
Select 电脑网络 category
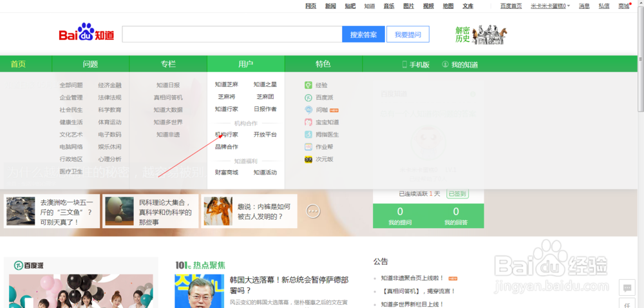click(x=71, y=147)
